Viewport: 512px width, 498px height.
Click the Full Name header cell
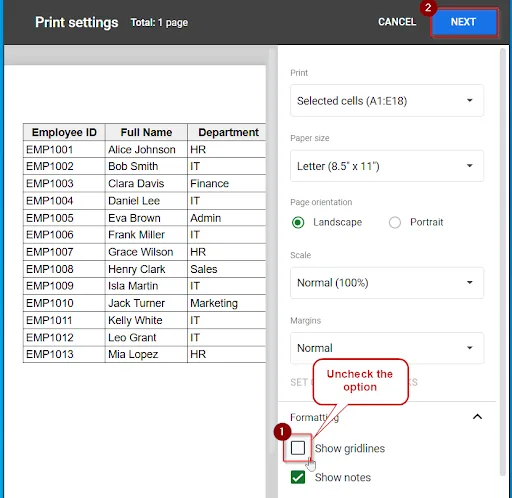[x=146, y=132]
